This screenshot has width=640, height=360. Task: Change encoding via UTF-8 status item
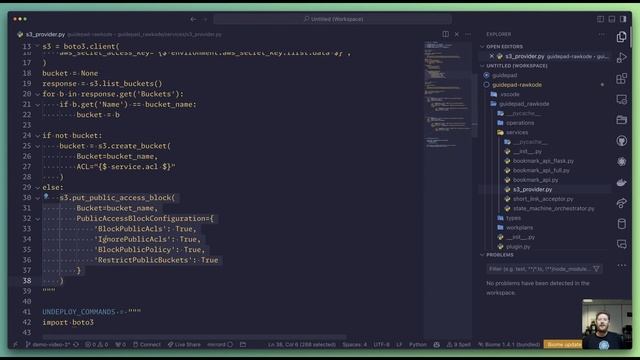point(381,344)
